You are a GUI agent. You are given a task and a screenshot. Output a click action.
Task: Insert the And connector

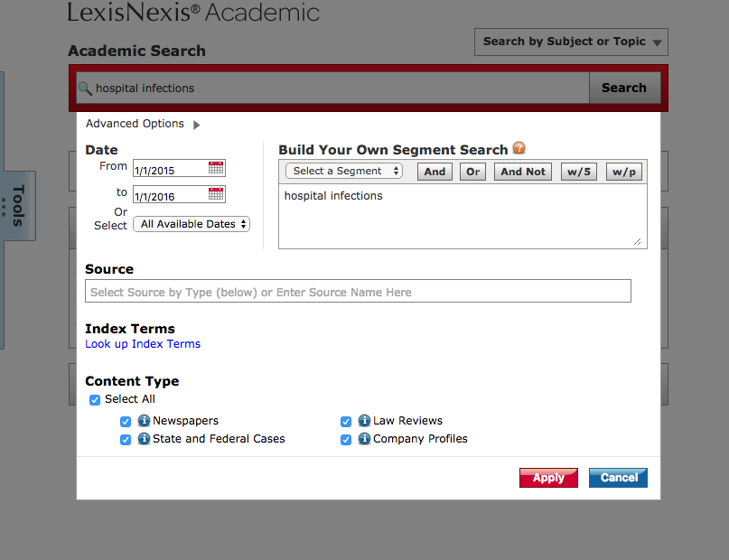[435, 172]
